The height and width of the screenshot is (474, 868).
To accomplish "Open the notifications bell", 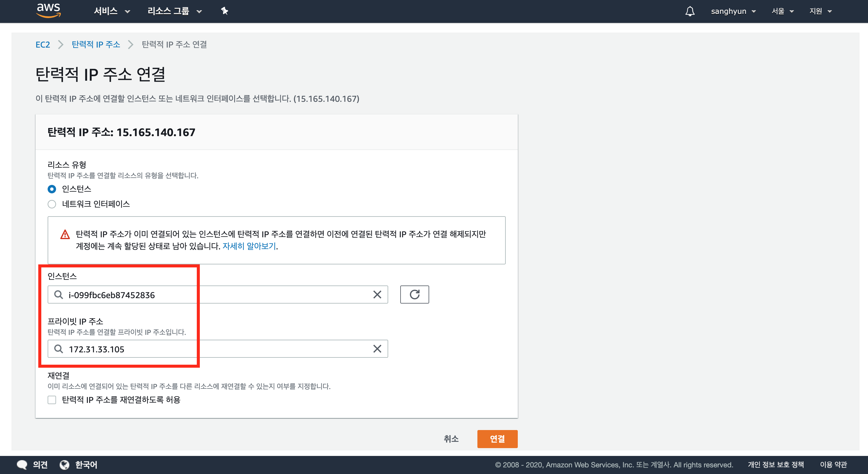I will tap(690, 11).
